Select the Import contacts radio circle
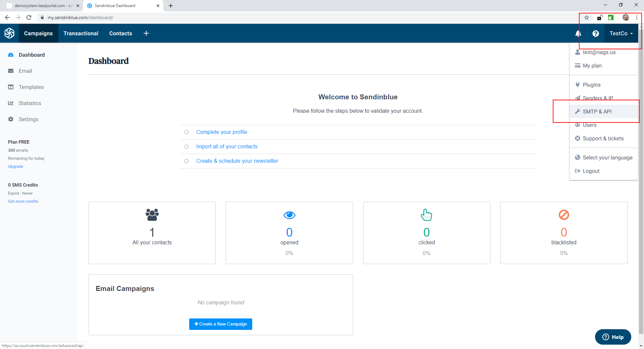 [x=186, y=147]
